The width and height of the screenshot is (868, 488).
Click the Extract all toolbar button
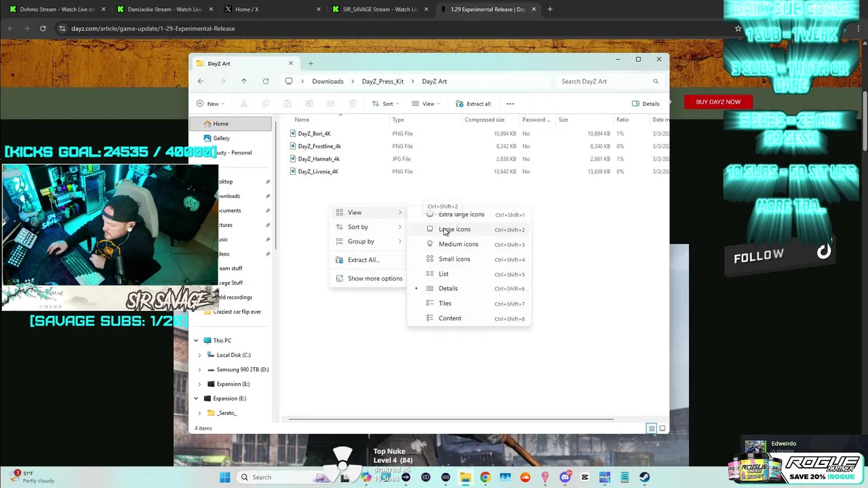coord(473,104)
